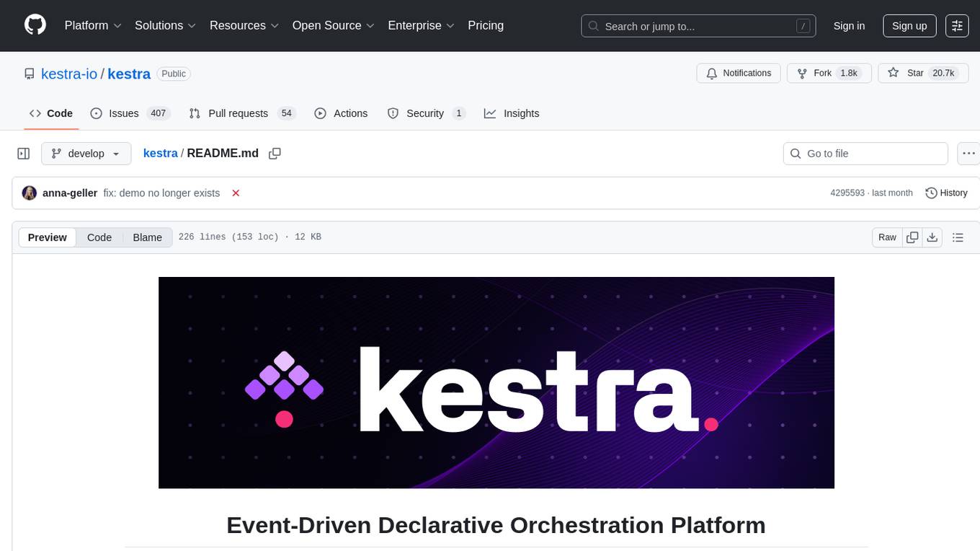Open the kestra repository link
This screenshot has height=551, width=980.
coord(129,74)
